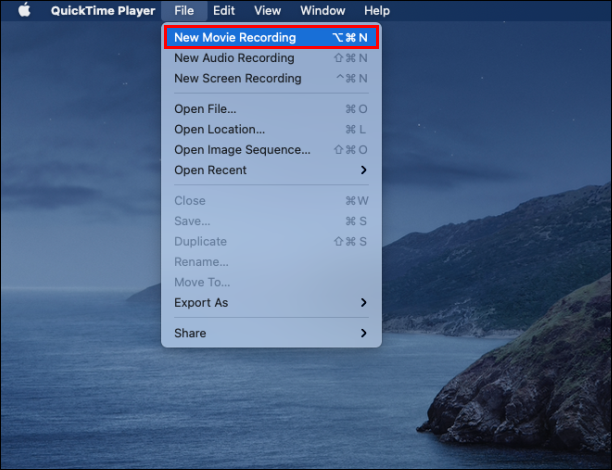Click the dimmed Duplicate menu item
Image resolution: width=612 pixels, height=470 pixels.
(x=271, y=241)
